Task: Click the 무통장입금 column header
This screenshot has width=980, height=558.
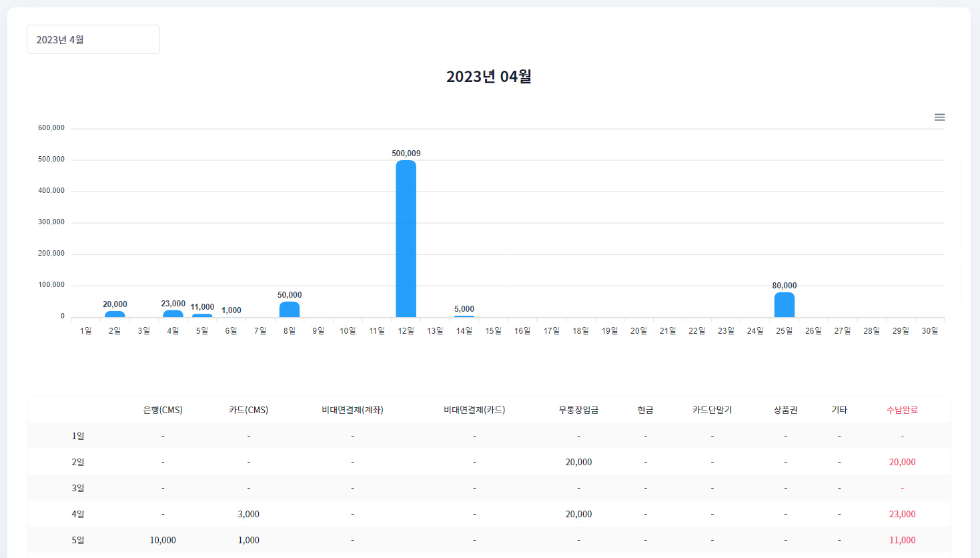Action: [x=578, y=410]
